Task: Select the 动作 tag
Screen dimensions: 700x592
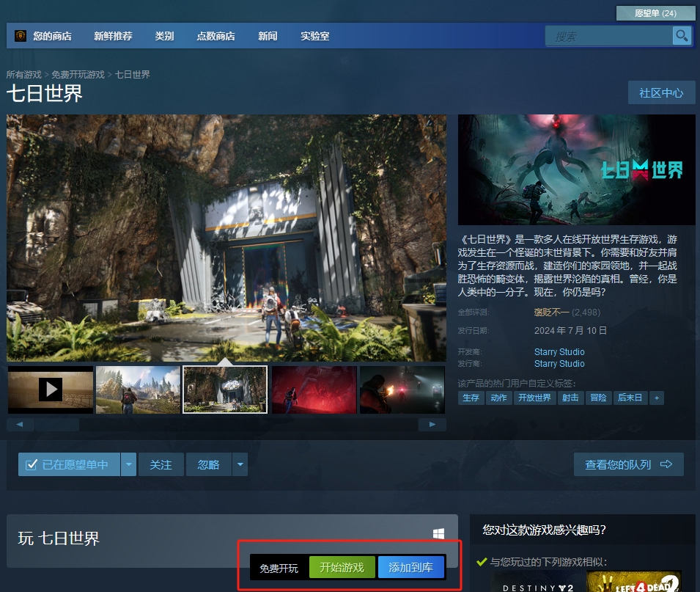Action: [498, 398]
